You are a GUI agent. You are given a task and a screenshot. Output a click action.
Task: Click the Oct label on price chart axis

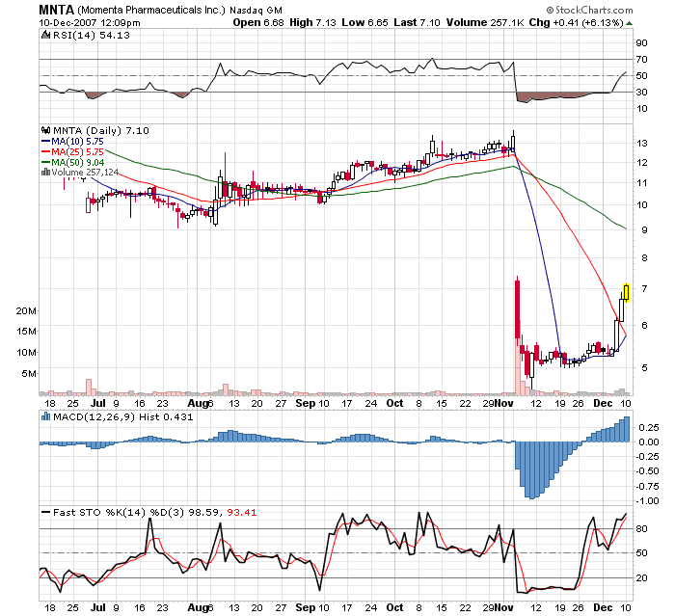click(x=394, y=403)
